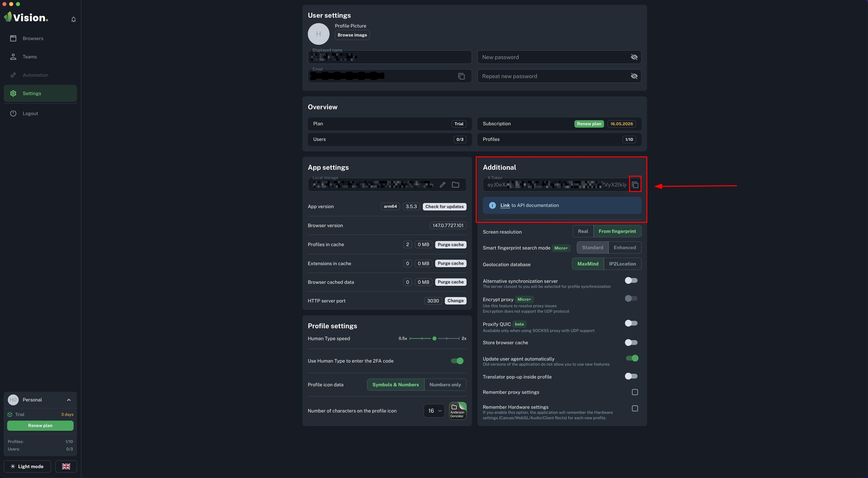The image size is (868, 478).
Task: Copy the email address
Action: coord(461,76)
